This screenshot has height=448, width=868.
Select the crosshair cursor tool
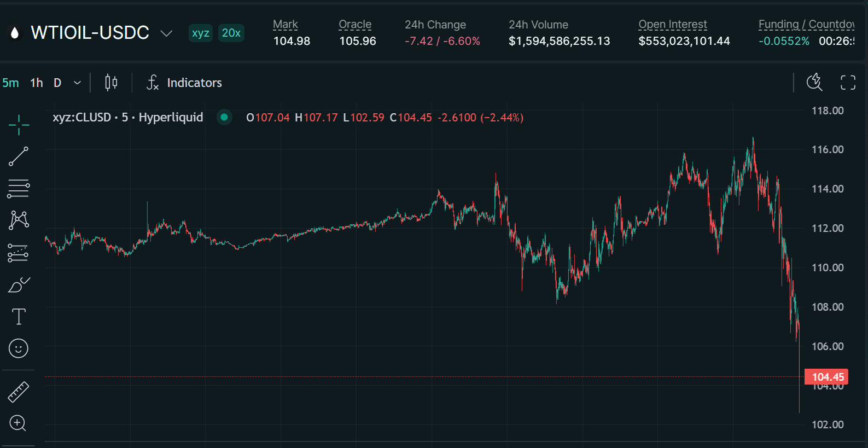pyautogui.click(x=19, y=125)
